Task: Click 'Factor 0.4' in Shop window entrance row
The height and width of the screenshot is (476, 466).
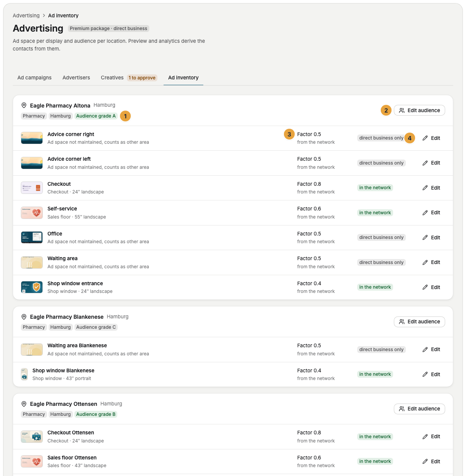Action: tap(309, 283)
